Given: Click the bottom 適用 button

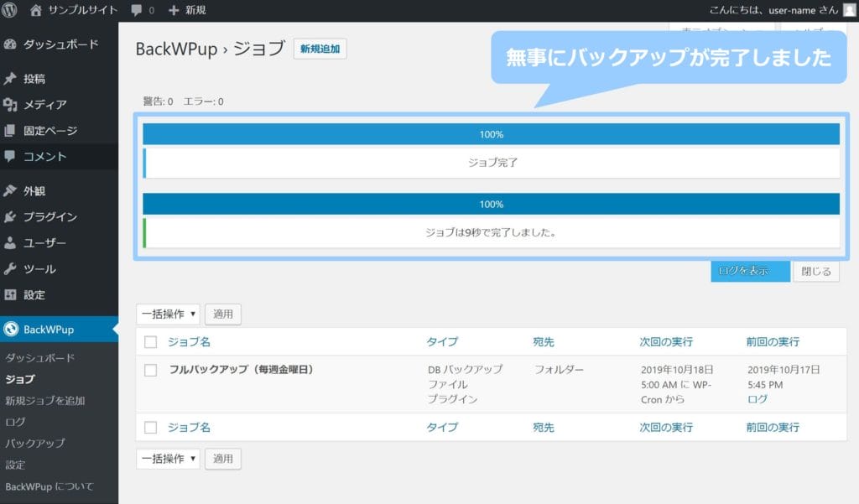Looking at the screenshot, I should [223, 459].
